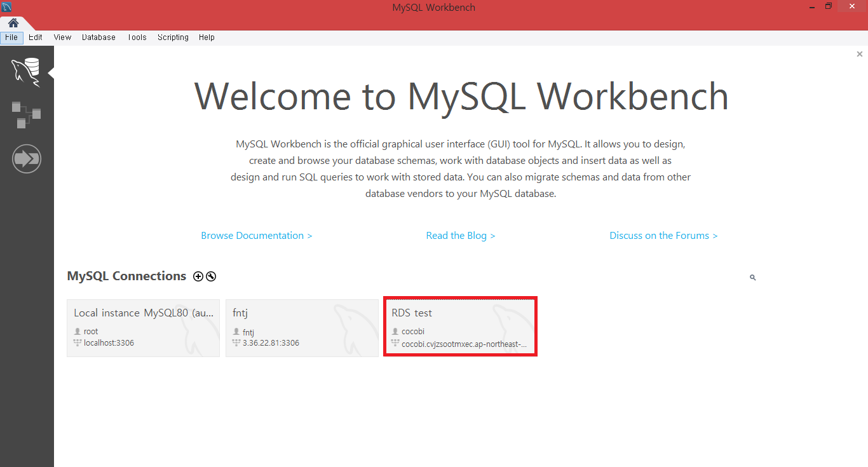Add a new MySQL connection with plus icon
868x467 pixels.
tap(198, 276)
